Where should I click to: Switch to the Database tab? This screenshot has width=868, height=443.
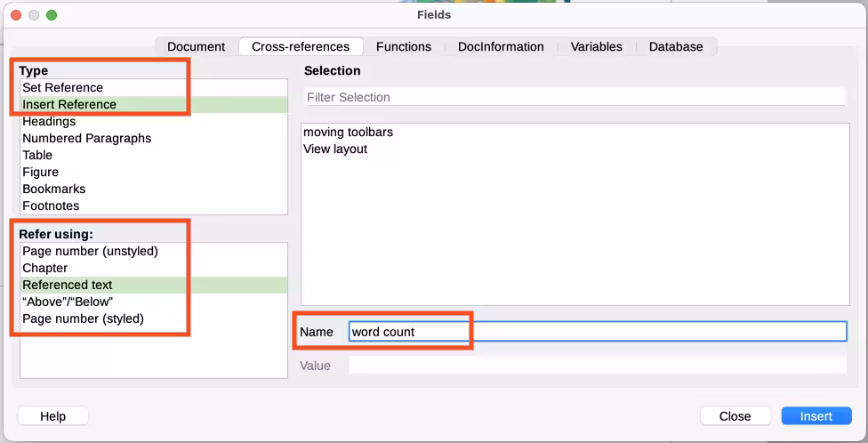pyautogui.click(x=676, y=46)
